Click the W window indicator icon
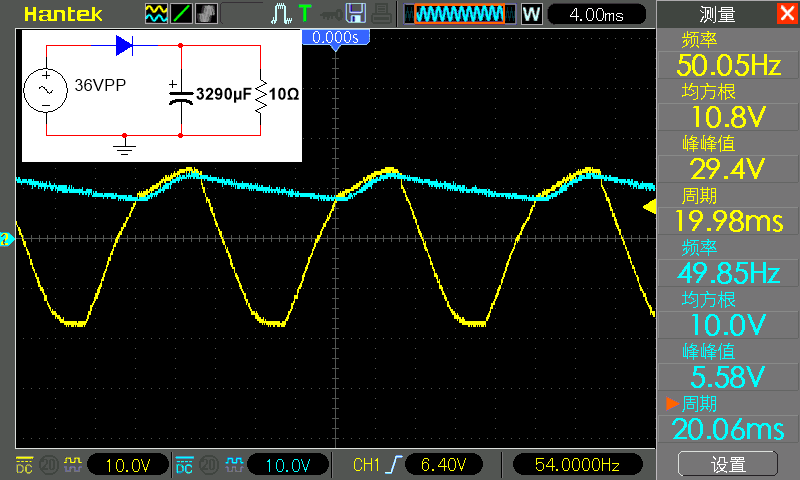The image size is (800, 480). pos(531,14)
